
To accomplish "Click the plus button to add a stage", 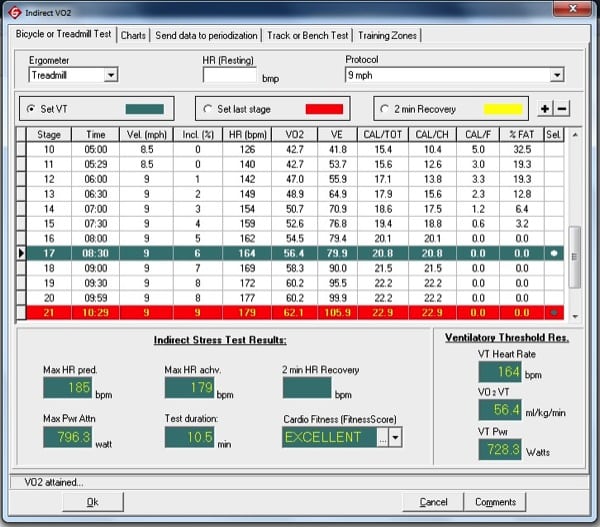I will click(545, 109).
